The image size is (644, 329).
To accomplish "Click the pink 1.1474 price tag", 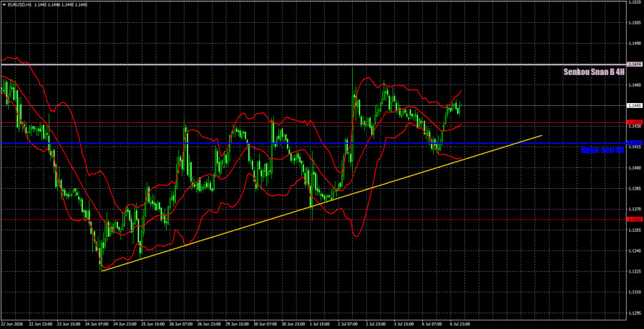I will 633,64.
